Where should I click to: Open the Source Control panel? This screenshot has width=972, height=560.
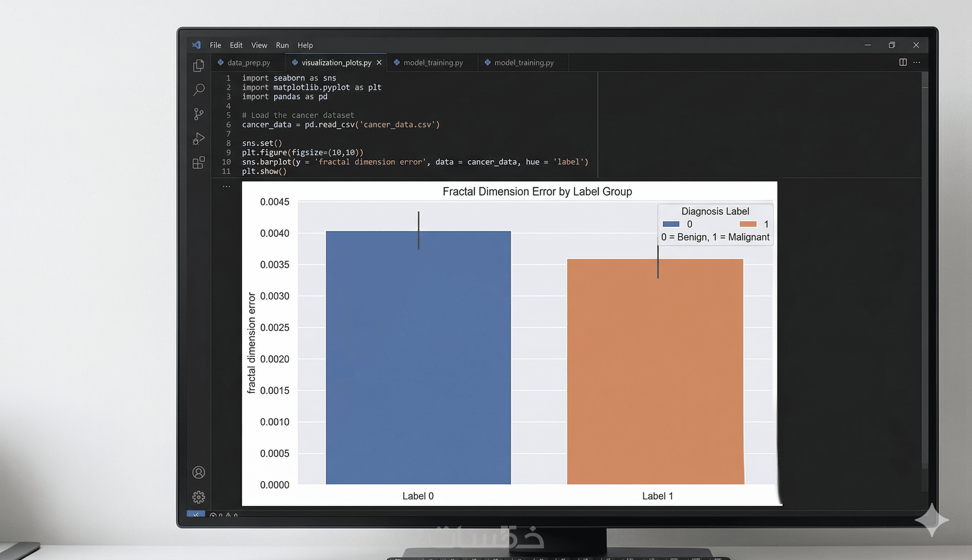pyautogui.click(x=199, y=114)
